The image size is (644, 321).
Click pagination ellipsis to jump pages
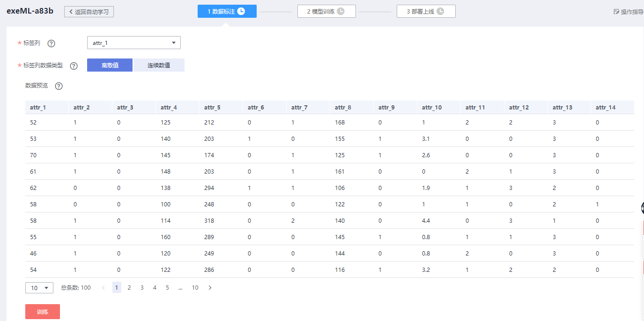(180, 288)
